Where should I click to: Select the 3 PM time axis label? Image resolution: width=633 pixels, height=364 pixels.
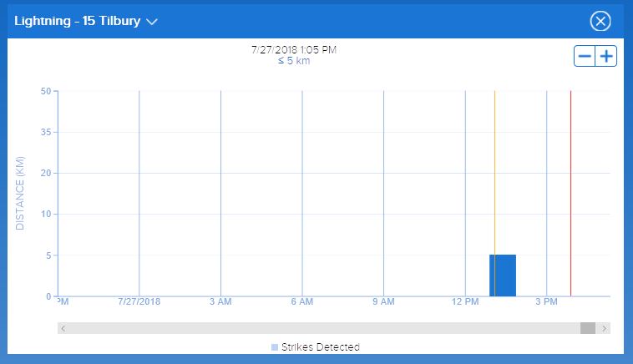[545, 301]
